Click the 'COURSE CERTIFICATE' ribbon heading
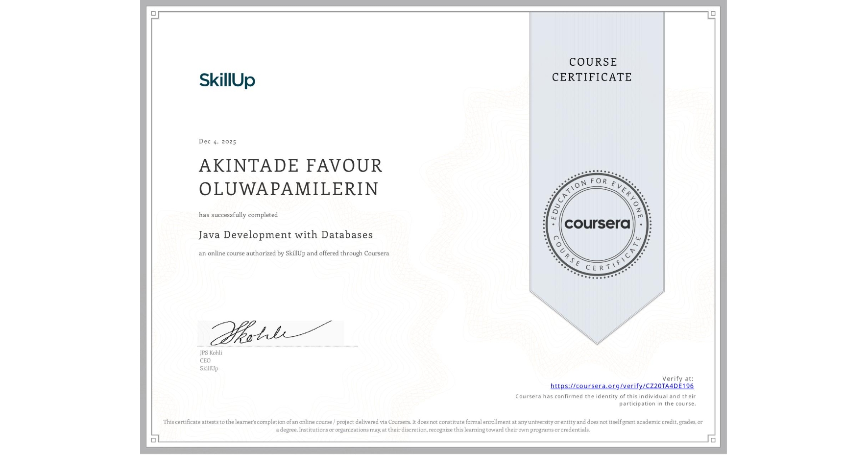 click(x=592, y=69)
